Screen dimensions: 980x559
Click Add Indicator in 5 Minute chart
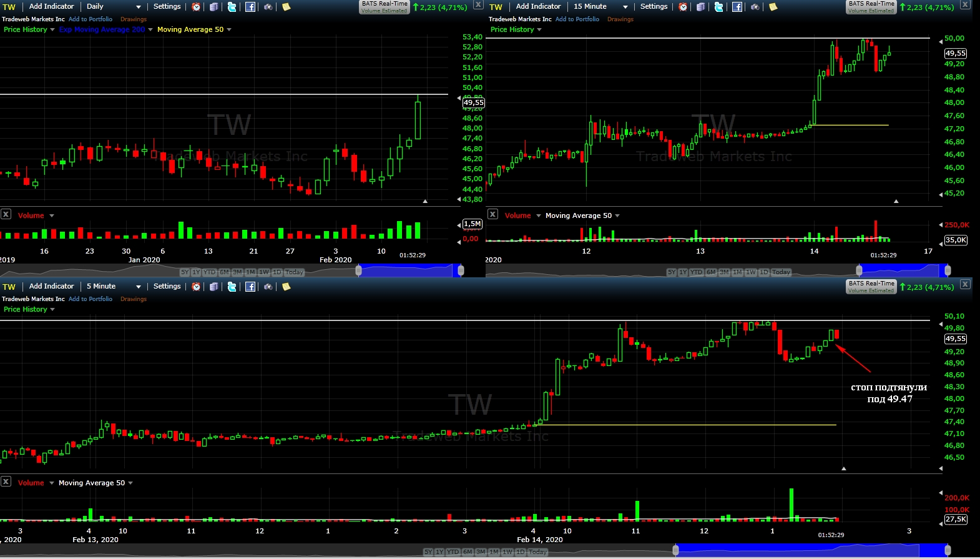[52, 286]
